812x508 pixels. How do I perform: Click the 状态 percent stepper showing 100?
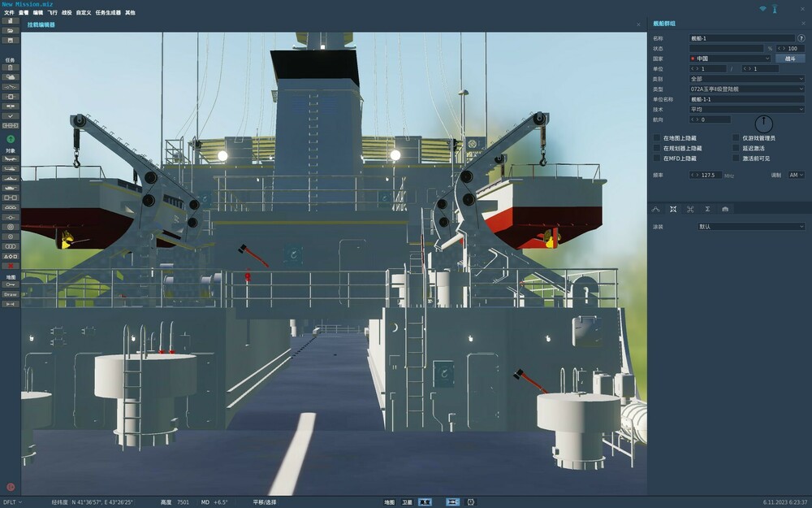(790, 48)
